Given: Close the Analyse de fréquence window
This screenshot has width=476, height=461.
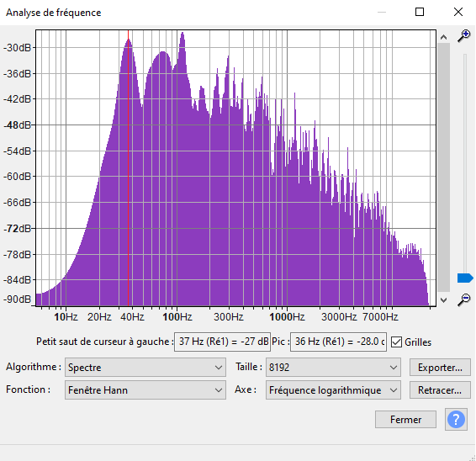Looking at the screenshot, I should (x=458, y=12).
